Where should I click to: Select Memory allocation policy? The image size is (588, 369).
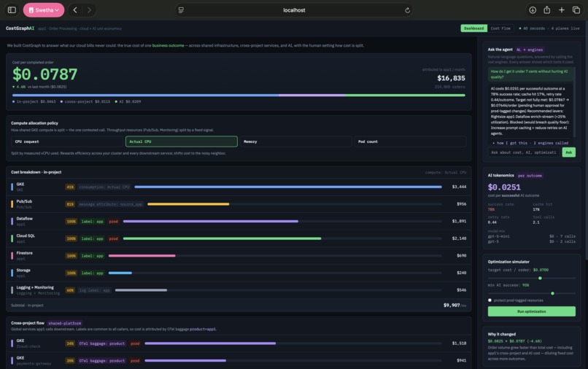click(x=296, y=141)
